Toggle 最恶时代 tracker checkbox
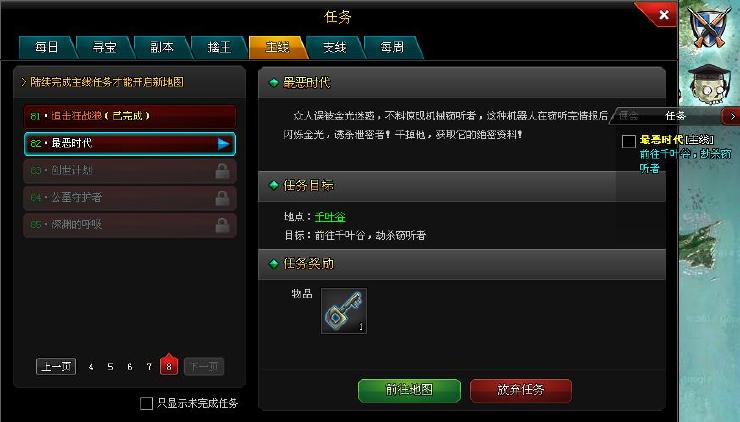740x422 pixels. point(629,141)
